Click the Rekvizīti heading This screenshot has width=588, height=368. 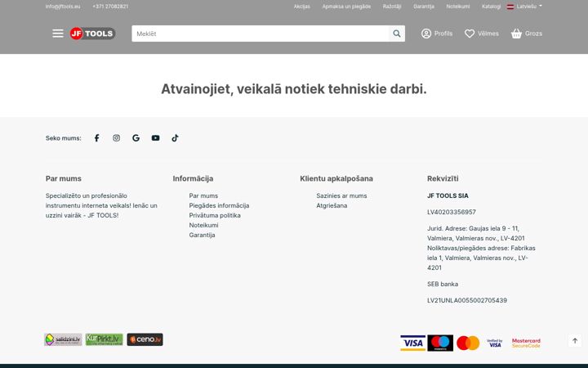coord(443,178)
